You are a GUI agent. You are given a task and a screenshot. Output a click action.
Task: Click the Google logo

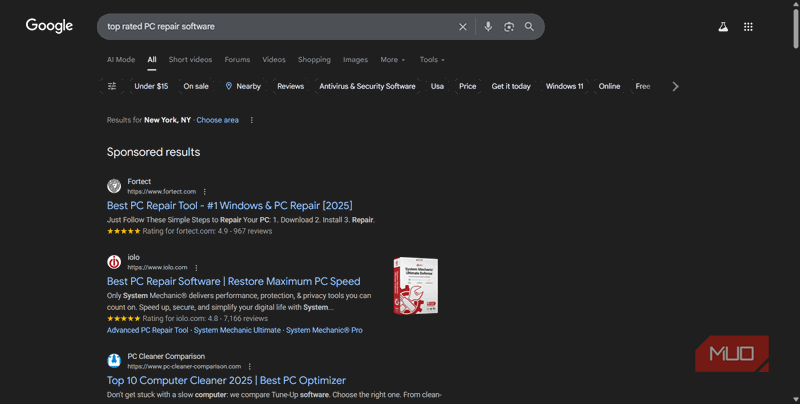click(49, 26)
